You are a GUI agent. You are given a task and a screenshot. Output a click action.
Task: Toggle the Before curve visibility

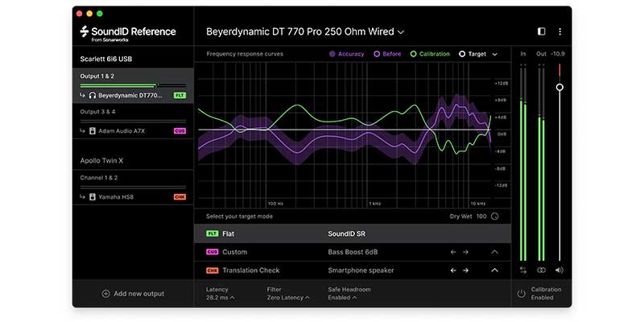(x=387, y=54)
